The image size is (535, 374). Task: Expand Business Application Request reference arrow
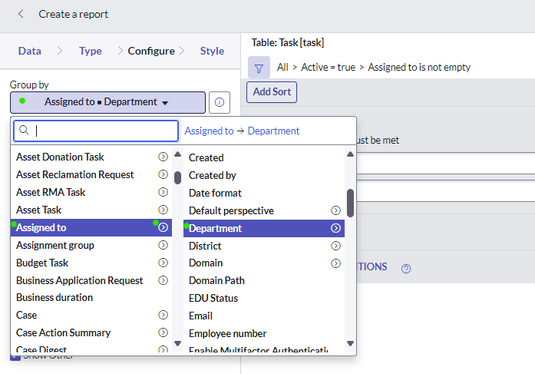[x=163, y=280]
